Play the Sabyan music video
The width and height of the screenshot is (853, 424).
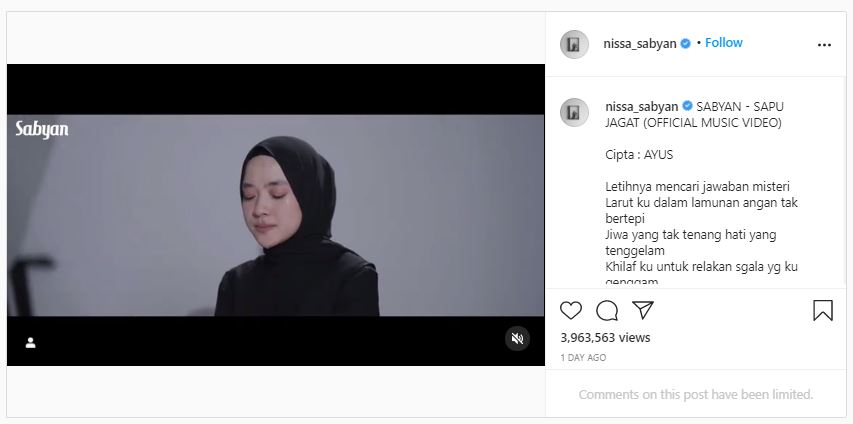(x=275, y=215)
